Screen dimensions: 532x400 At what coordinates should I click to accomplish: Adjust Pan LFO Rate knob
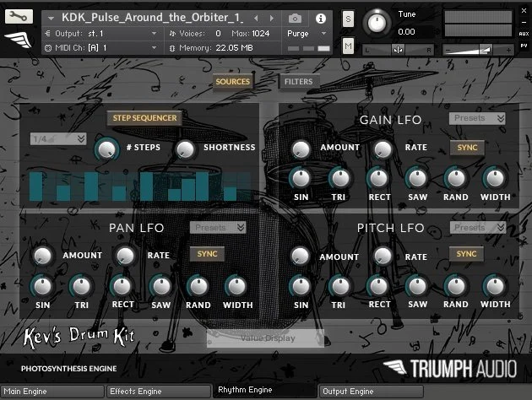coord(125,256)
